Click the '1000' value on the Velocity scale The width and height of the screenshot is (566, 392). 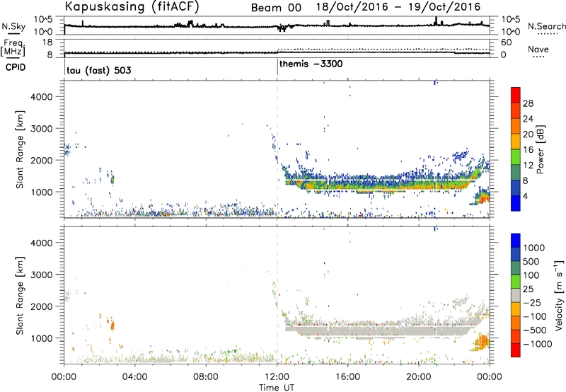[534, 248]
